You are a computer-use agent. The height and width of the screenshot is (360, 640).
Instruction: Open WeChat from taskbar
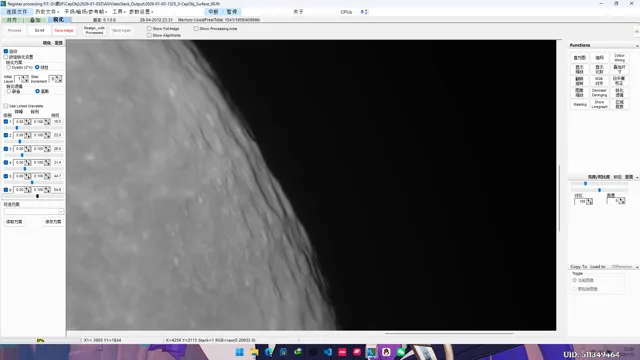401,352
